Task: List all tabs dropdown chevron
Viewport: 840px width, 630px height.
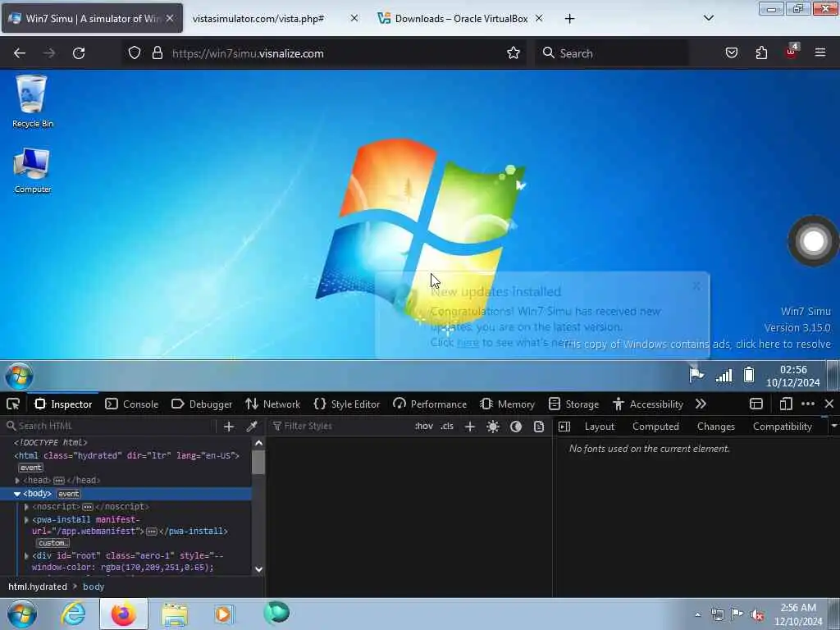Action: click(x=708, y=18)
